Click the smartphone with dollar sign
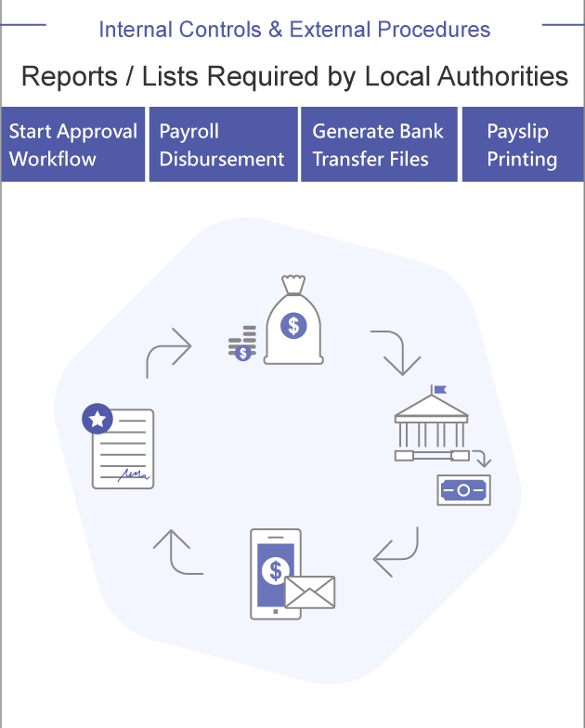Screen dimensions: 585x728 pyautogui.click(x=274, y=573)
